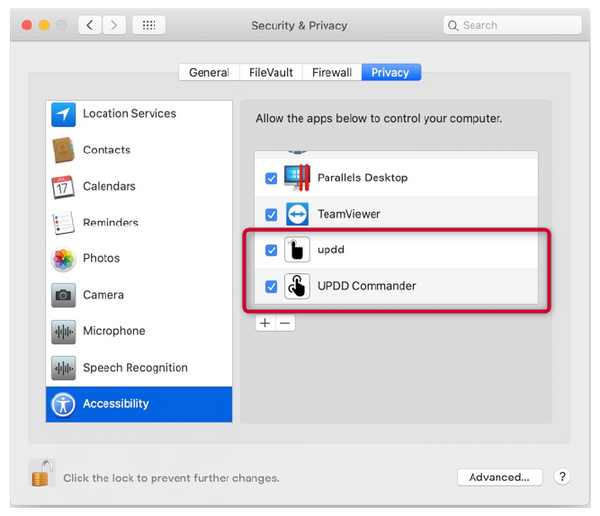Select the Accessibility label text

[x=116, y=404]
